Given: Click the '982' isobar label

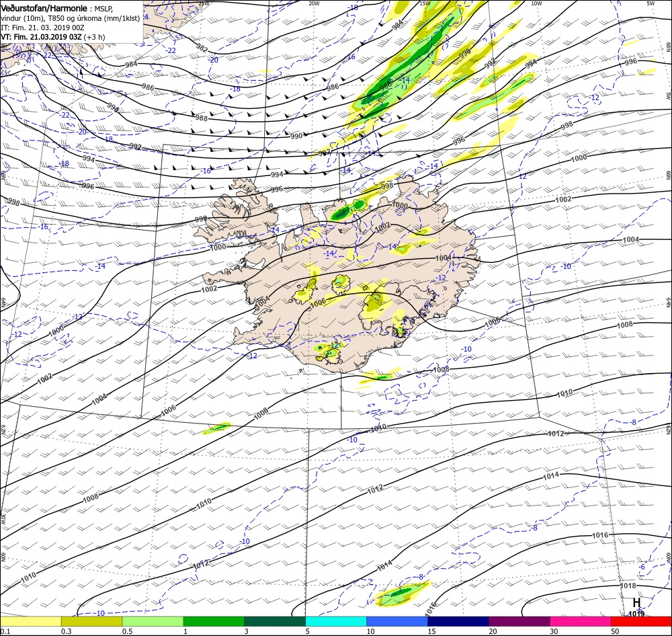Looking at the screenshot, I should 202,48.
